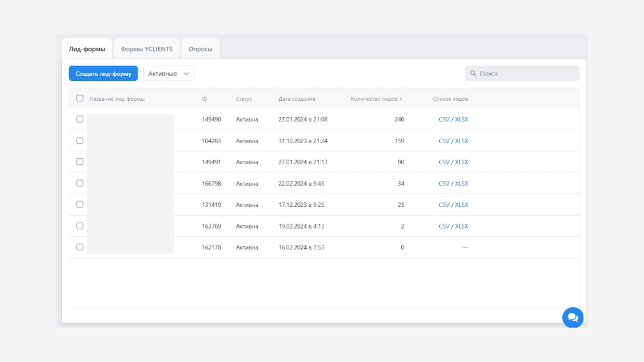Check the row with ID 104283
The image size is (644, 362).
coord(80,141)
